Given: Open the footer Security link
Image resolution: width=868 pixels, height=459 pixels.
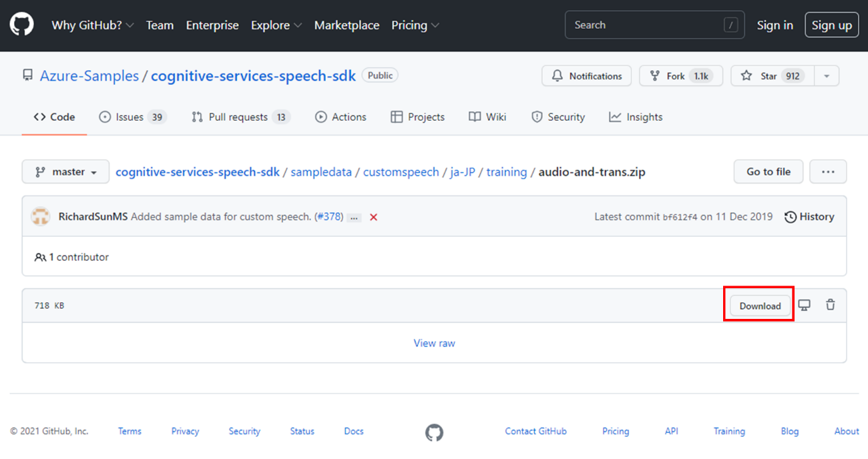Looking at the screenshot, I should pos(244,431).
